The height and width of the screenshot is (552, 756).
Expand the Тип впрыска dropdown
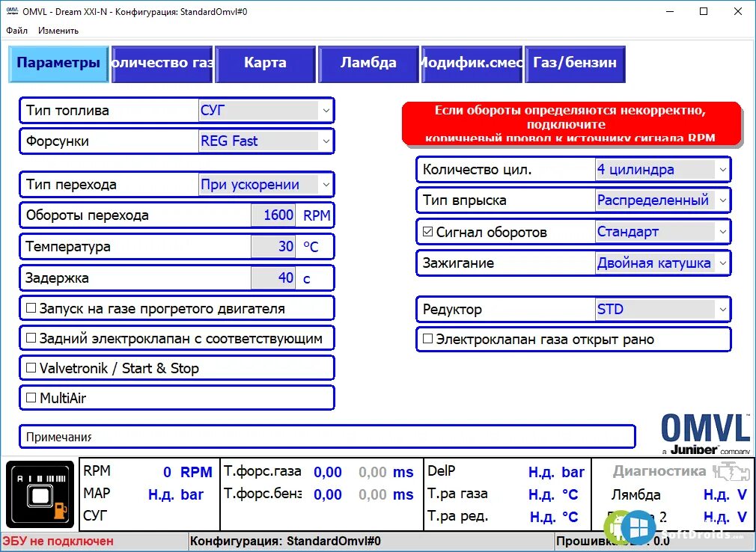click(x=662, y=200)
